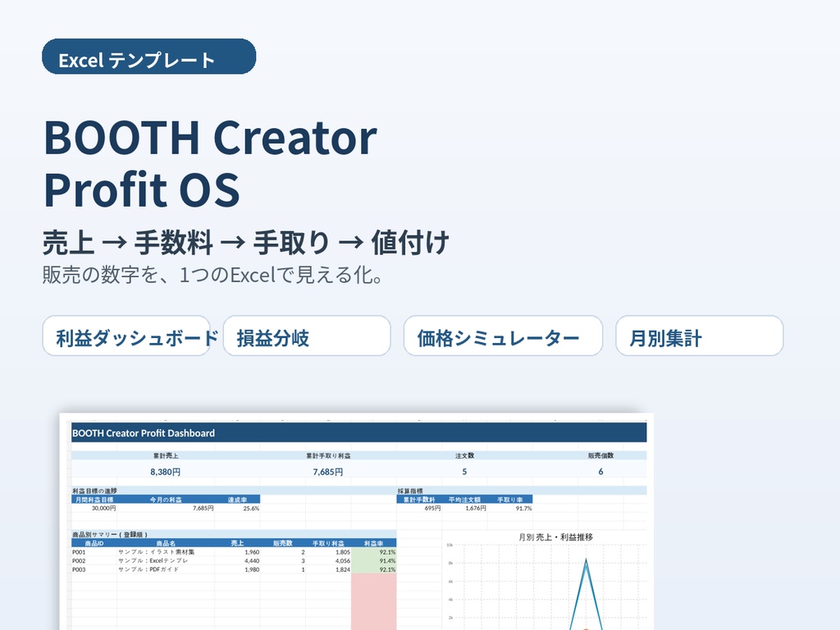Click the BOOTH Creator Profit Dashboard header bar
840x630 pixels.
(x=359, y=433)
